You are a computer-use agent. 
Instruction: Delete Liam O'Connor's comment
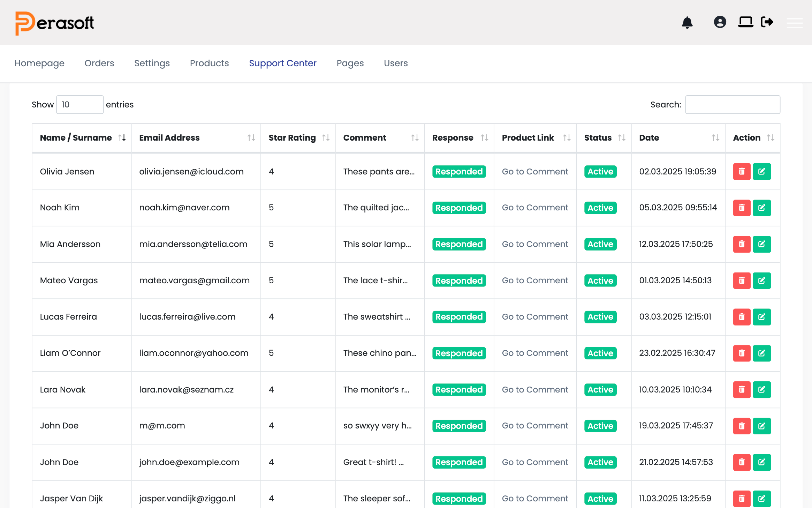[x=742, y=353]
